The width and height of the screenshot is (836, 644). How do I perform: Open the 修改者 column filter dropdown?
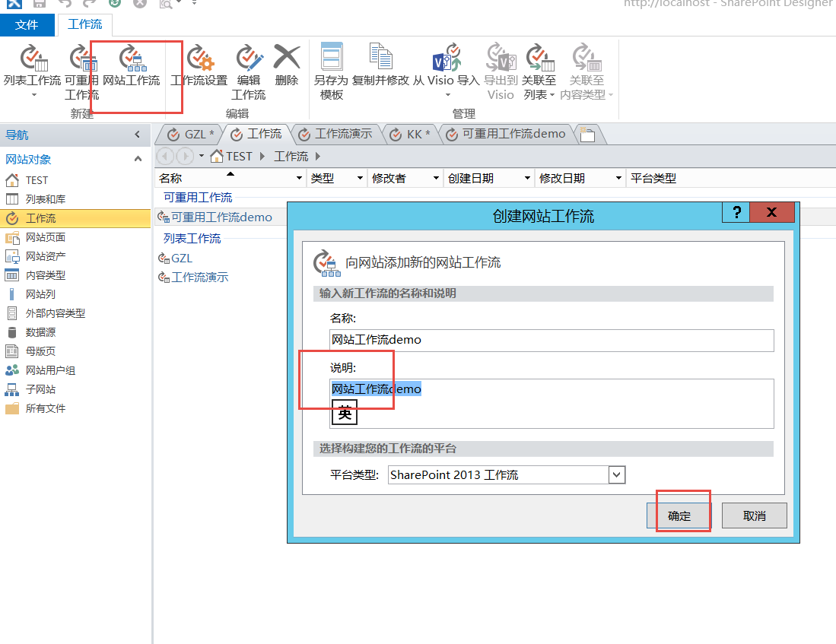(x=436, y=178)
